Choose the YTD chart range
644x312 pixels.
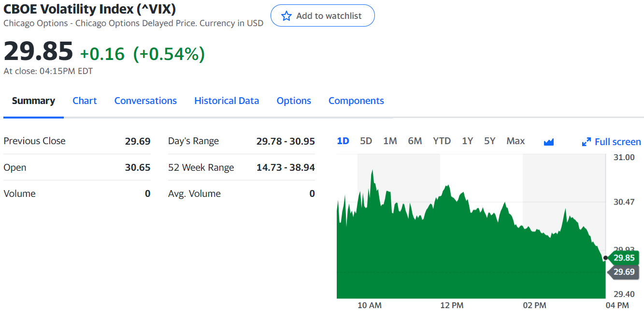[442, 141]
